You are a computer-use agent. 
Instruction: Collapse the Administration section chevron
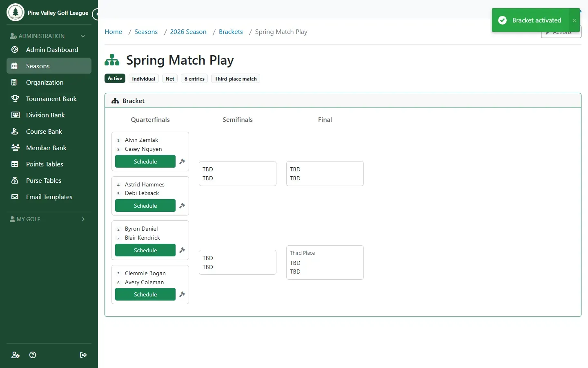pos(83,36)
